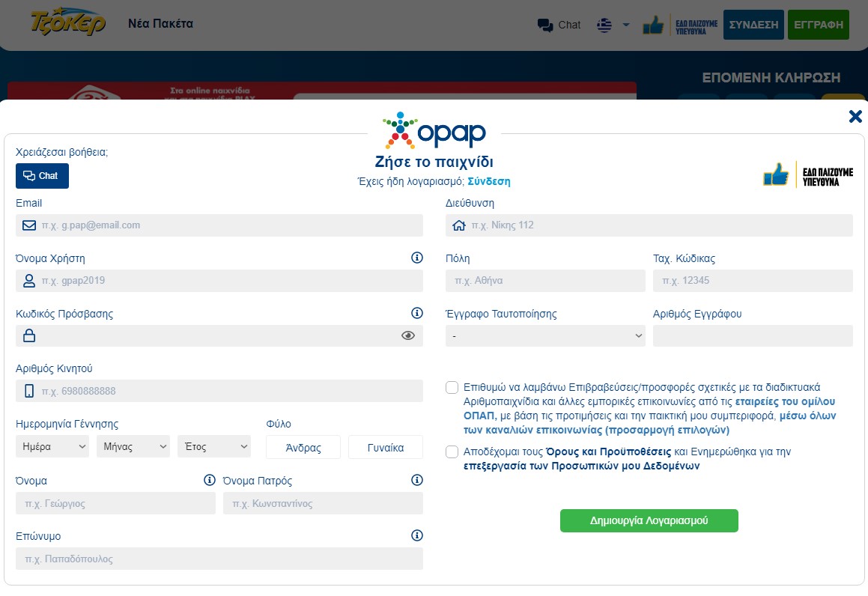Start help Chat from the blue button
The height and width of the screenshot is (596, 868).
(42, 176)
